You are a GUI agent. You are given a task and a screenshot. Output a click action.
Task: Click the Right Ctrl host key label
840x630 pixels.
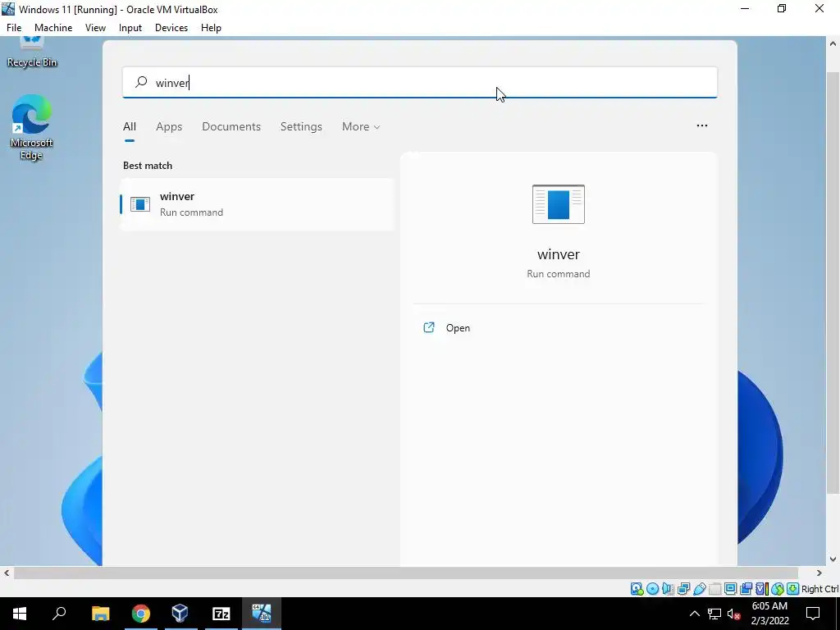[x=819, y=589]
